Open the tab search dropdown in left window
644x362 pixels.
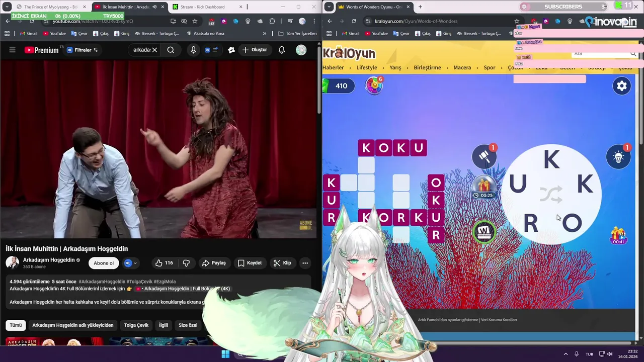coord(7,7)
